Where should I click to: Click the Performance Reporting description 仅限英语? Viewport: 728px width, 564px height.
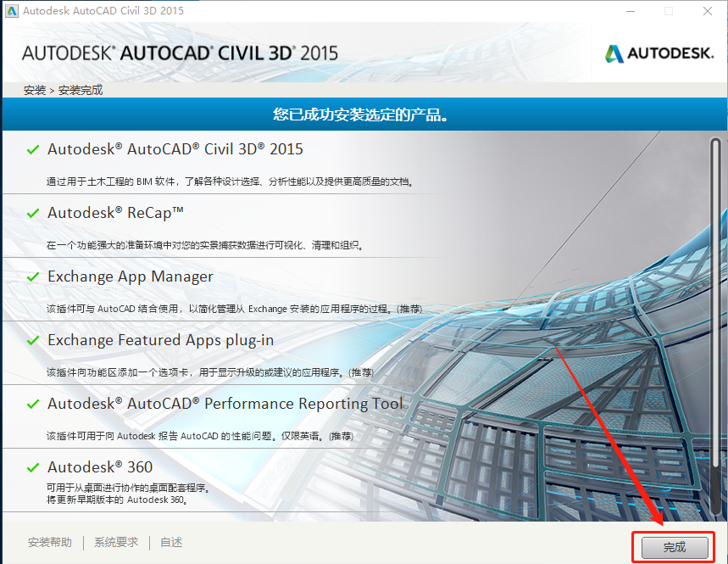coord(200,436)
